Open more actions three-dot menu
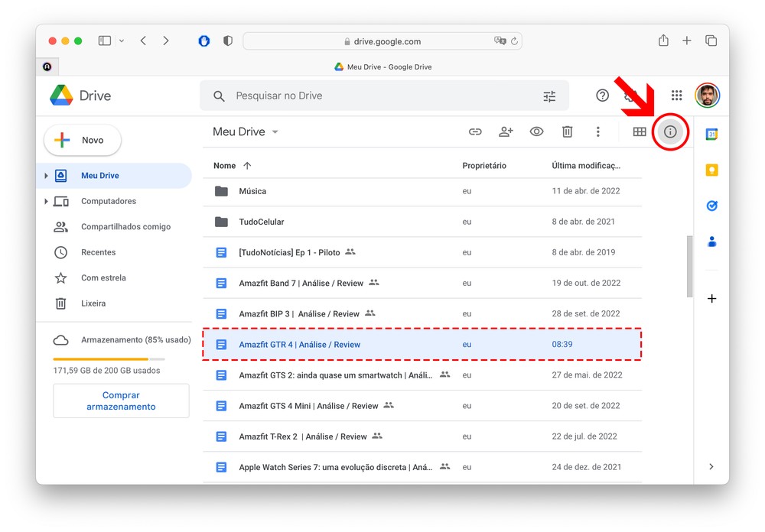 point(597,131)
